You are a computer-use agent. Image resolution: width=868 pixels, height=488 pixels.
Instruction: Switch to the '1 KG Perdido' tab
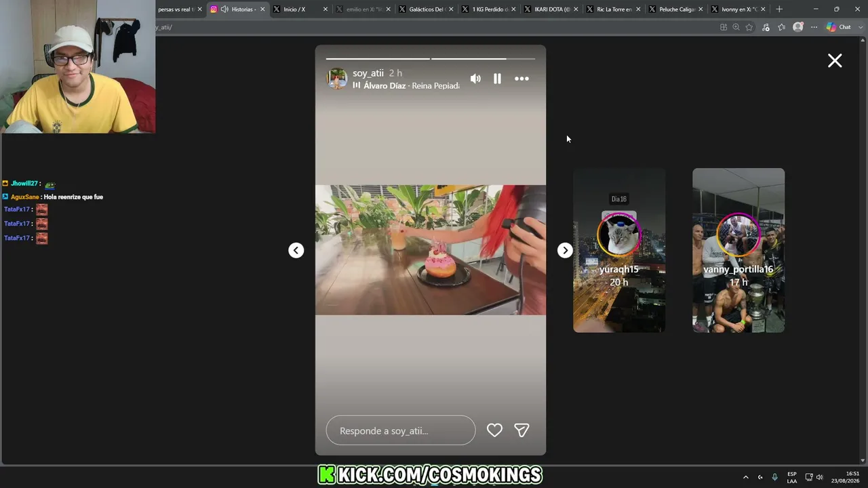point(490,9)
